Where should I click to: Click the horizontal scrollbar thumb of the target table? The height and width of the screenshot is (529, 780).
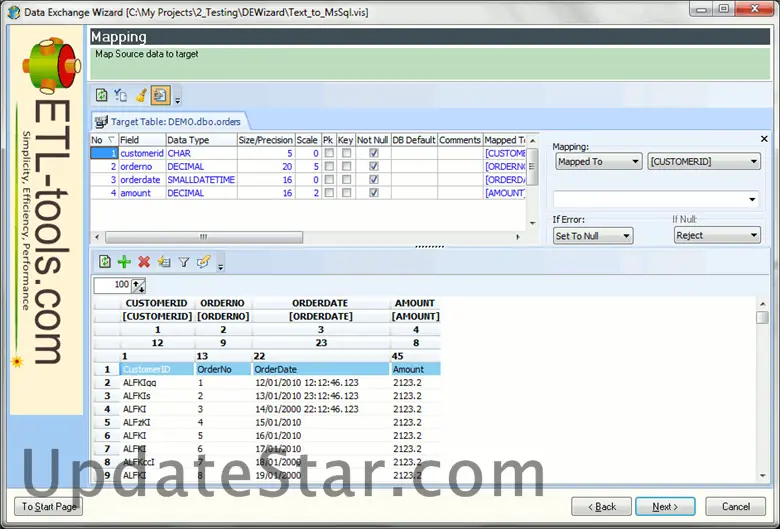tap(204, 237)
